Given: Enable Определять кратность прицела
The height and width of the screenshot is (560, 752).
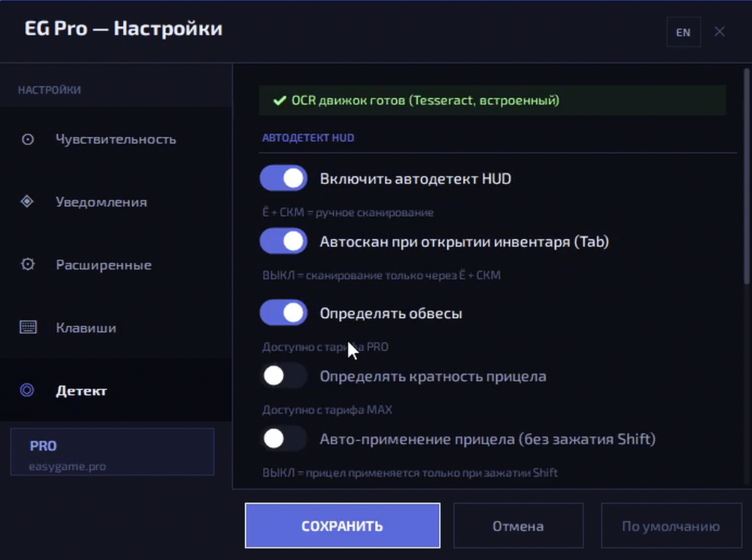Looking at the screenshot, I should (283, 375).
